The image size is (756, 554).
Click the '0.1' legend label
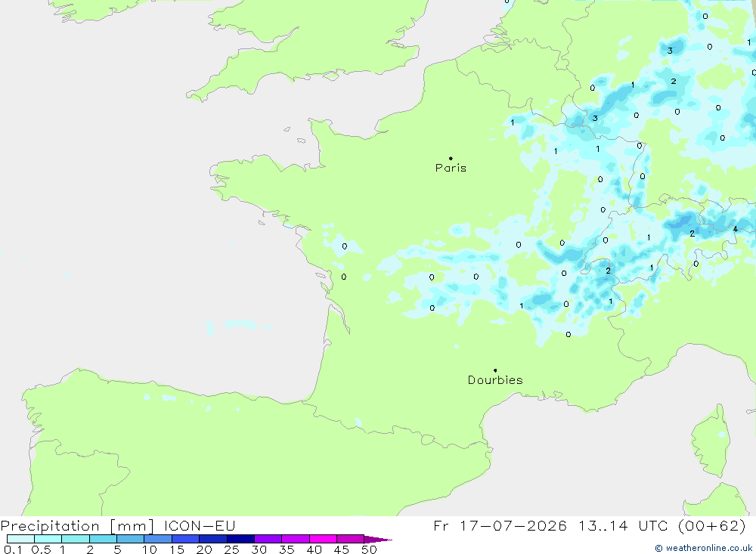[x=13, y=549]
